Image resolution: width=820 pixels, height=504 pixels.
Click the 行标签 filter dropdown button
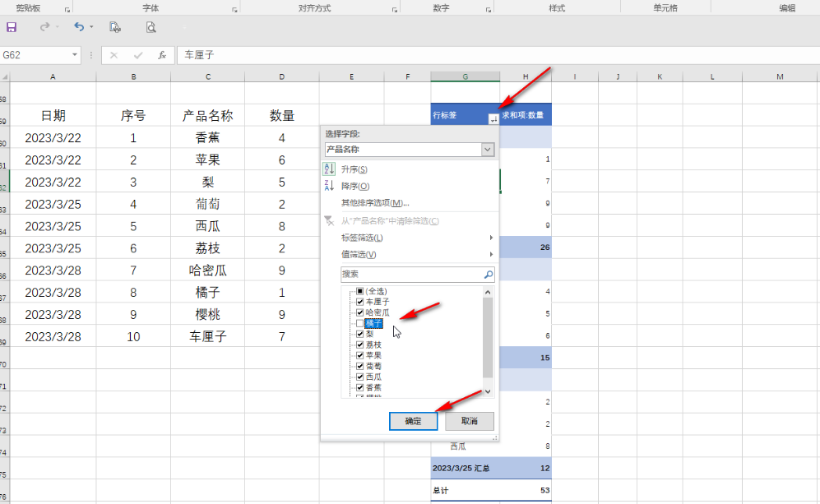point(493,119)
